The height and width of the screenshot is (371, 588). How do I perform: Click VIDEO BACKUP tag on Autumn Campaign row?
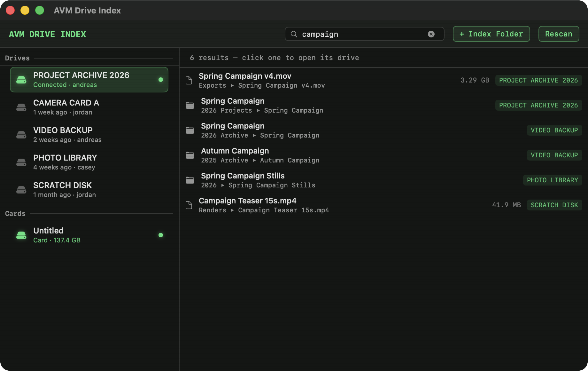click(x=554, y=155)
